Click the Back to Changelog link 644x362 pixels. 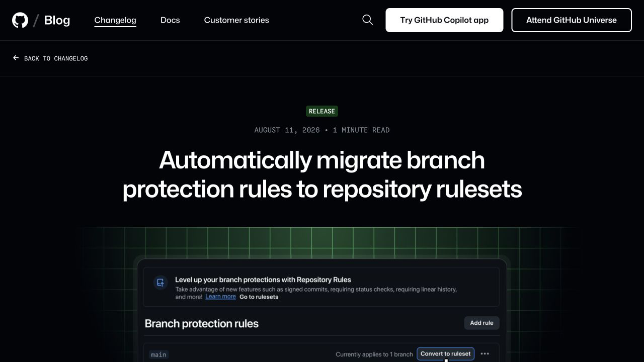50,58
